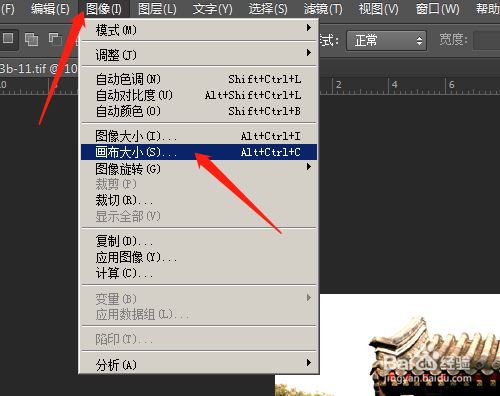The image size is (500, 396).
Task: Open the 视图(V) menu
Action: pyautogui.click(x=378, y=9)
